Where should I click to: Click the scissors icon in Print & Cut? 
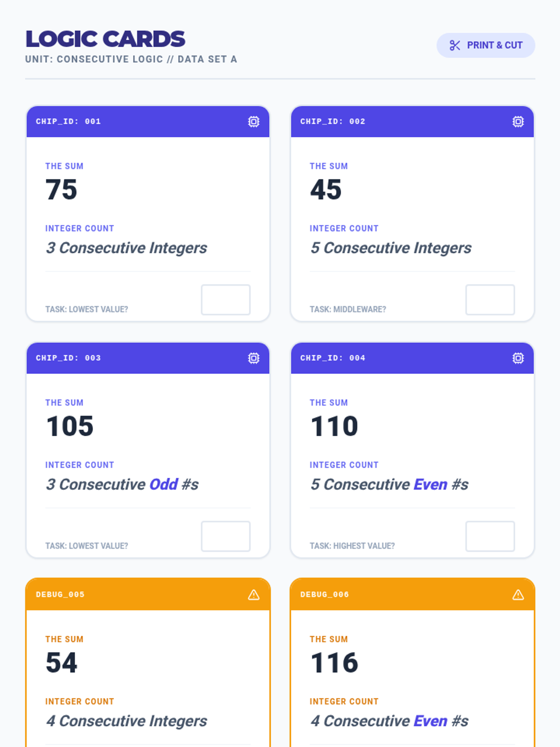tap(455, 45)
